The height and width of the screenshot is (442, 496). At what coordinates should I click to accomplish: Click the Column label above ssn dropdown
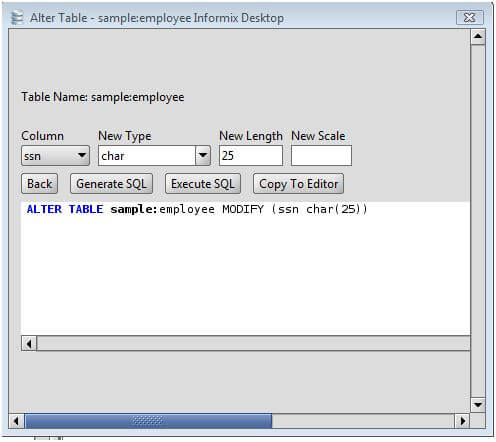[42, 136]
